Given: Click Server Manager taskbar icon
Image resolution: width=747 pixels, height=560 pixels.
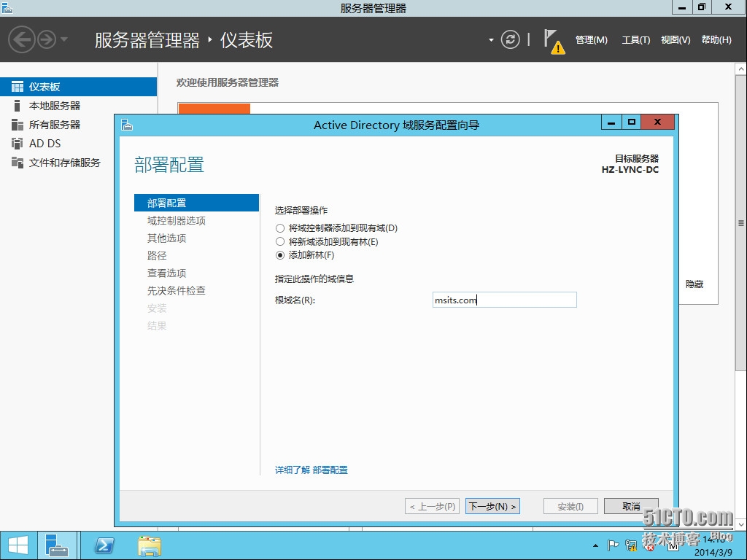Looking at the screenshot, I should (57, 545).
